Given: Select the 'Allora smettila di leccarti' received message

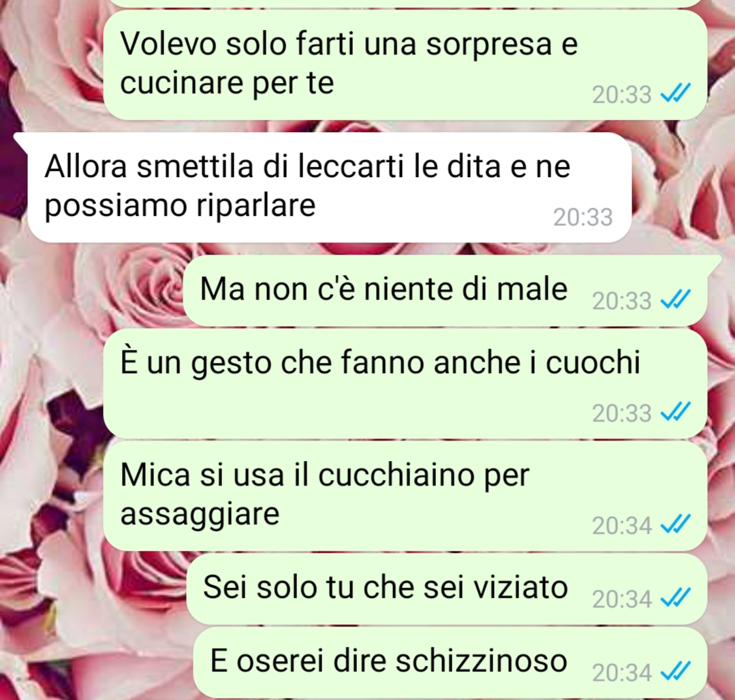Looking at the screenshot, I should click(x=330, y=187).
